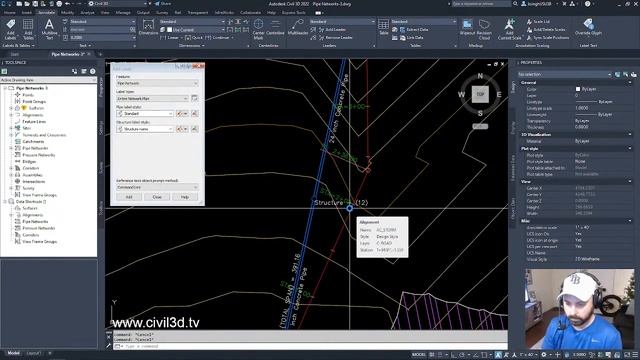Screen dimensions: 640x360
Task: Open the Label type dropdown
Action: point(152,98)
